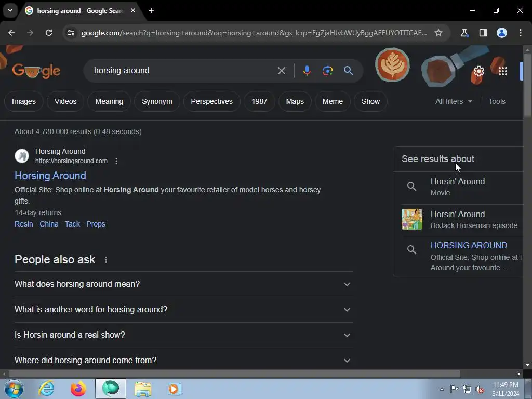The height and width of the screenshot is (399, 532).
Task: Click the Horsing Around site favicon
Action: [x=22, y=156]
